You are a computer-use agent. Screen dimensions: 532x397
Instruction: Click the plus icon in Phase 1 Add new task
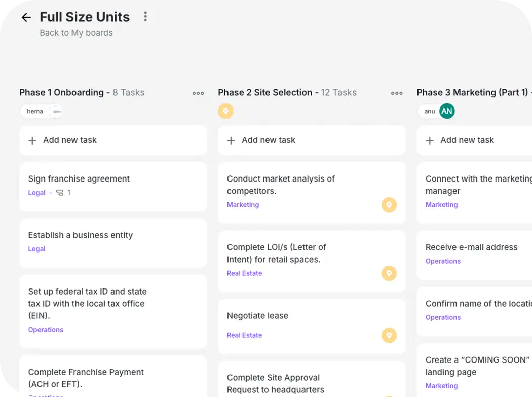pos(32,140)
